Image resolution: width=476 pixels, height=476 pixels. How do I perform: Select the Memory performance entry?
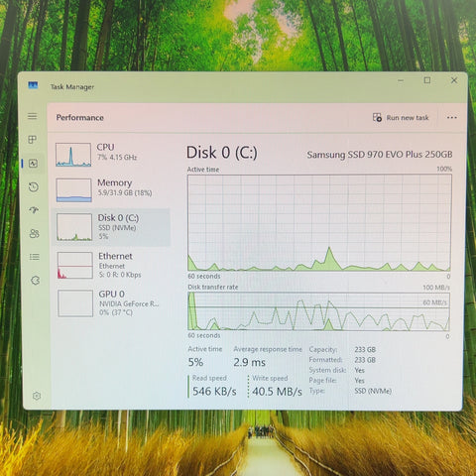click(x=111, y=190)
